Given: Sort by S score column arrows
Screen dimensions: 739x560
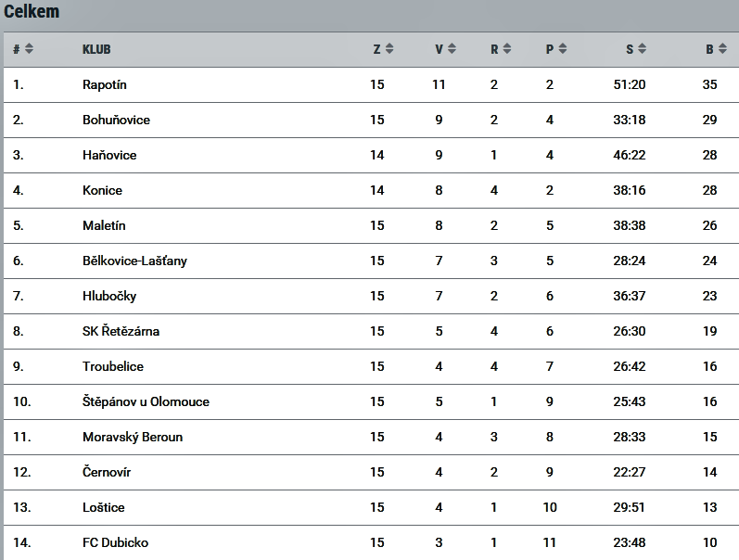Looking at the screenshot, I should [x=642, y=48].
